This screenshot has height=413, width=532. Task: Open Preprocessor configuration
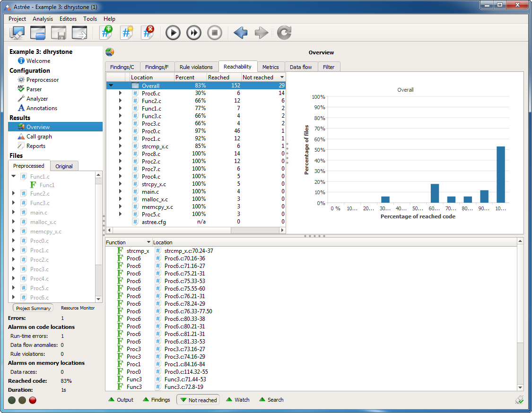click(43, 80)
